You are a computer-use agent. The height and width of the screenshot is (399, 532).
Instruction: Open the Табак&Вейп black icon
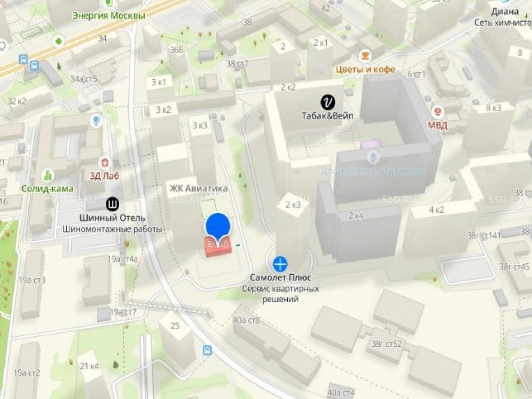328,103
